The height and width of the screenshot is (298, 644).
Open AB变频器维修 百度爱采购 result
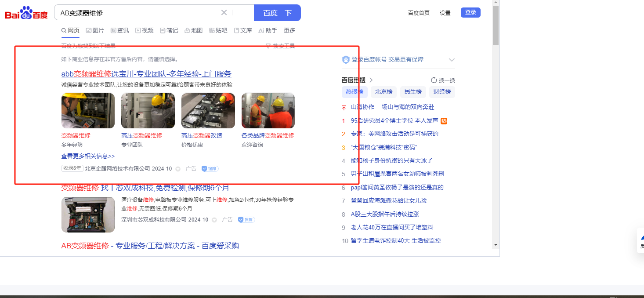(150, 246)
